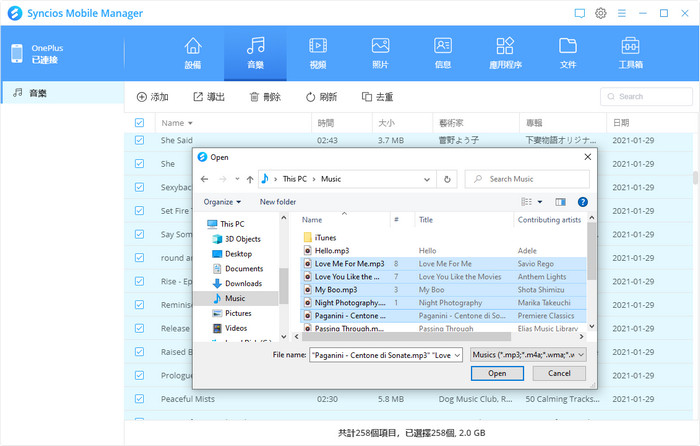Viewport: 700px width, 446px height.
Task: Toggle the select-all checkbox in header
Action: pos(140,123)
